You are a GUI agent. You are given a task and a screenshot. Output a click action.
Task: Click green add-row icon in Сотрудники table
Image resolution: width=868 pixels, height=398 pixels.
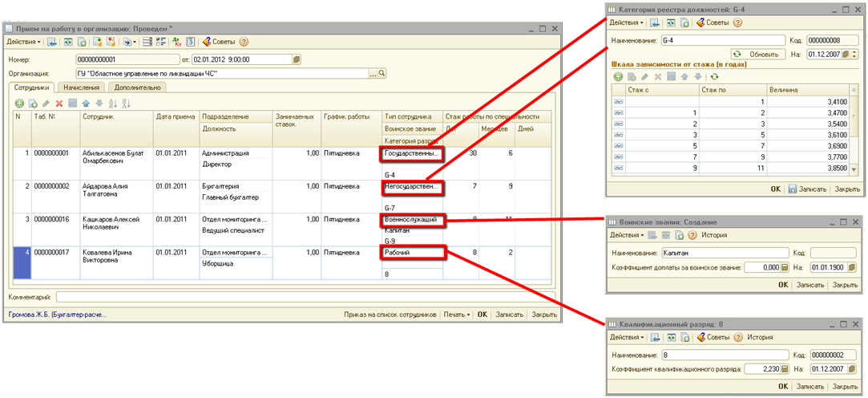[x=19, y=104]
